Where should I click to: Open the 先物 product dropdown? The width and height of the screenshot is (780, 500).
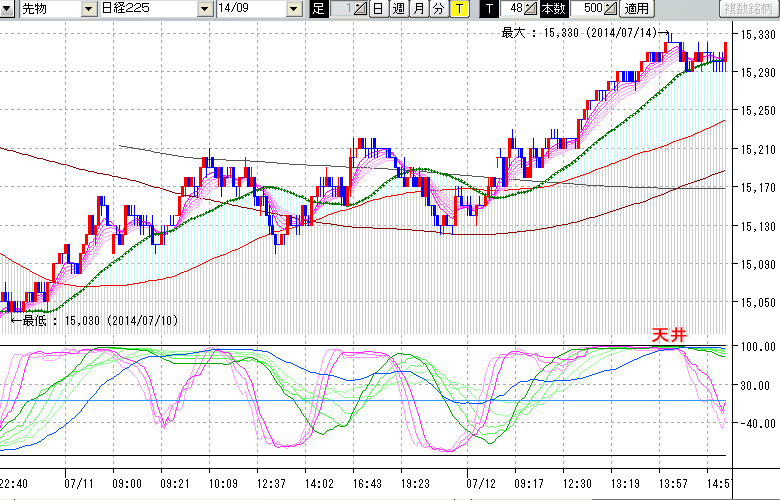[x=90, y=9]
